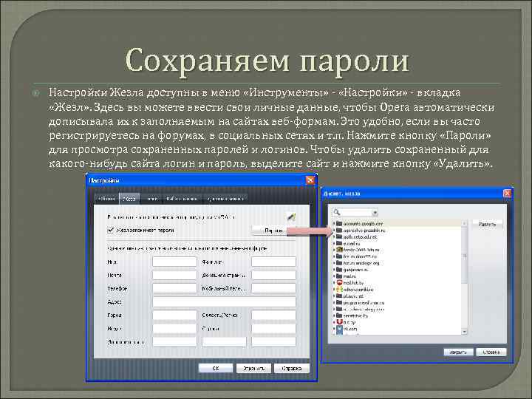Switch to the Жезл tab
The width and height of the screenshot is (532, 399).
tap(129, 199)
